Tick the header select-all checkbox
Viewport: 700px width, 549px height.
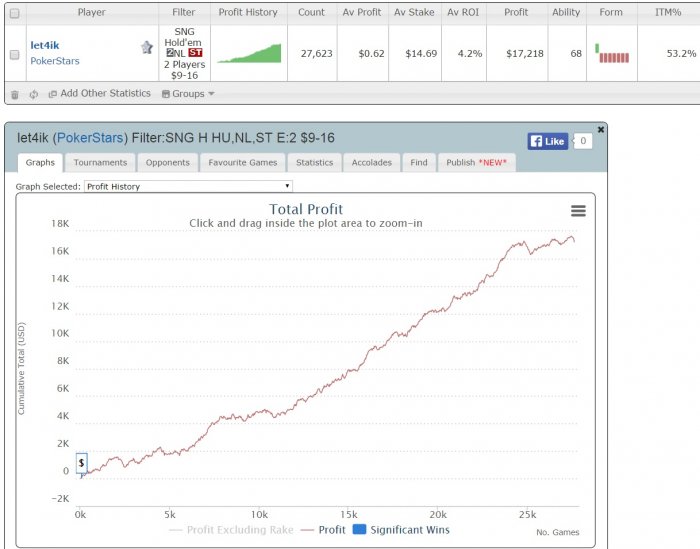(15, 13)
